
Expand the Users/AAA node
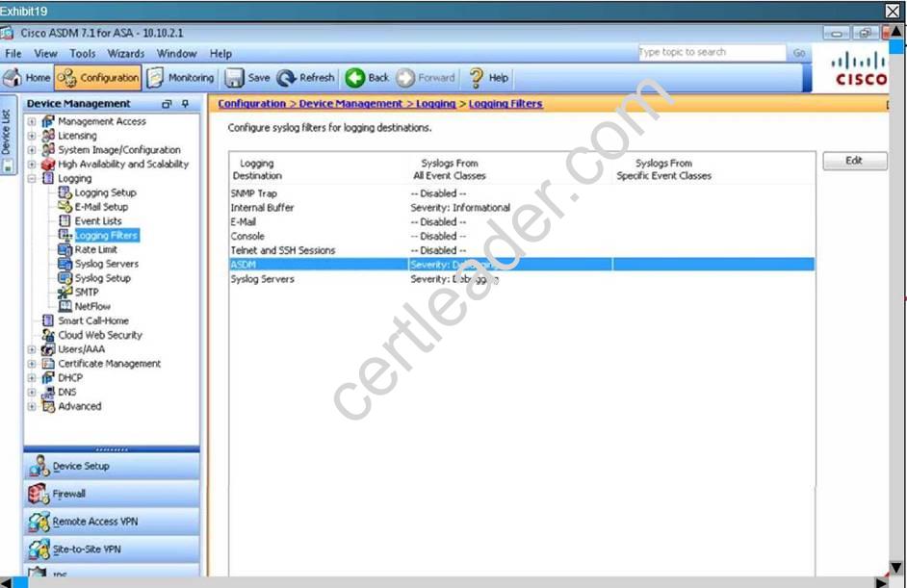point(32,349)
